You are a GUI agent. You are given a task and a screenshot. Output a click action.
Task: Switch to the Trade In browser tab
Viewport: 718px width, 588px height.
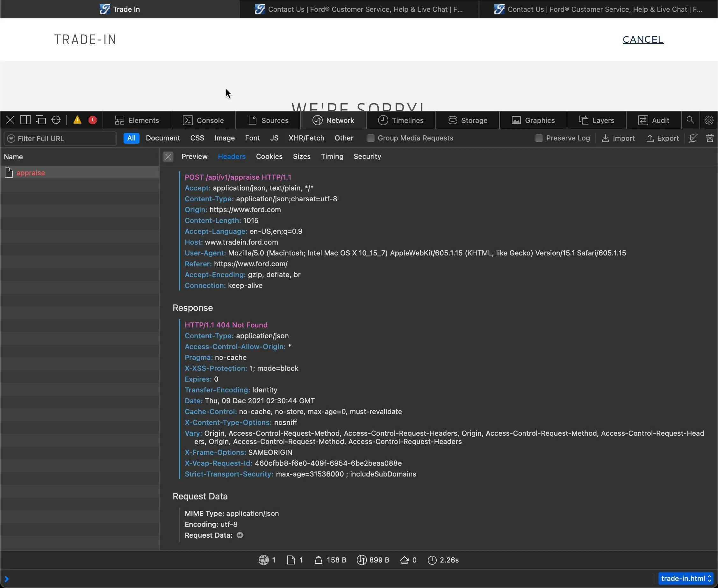click(x=119, y=9)
